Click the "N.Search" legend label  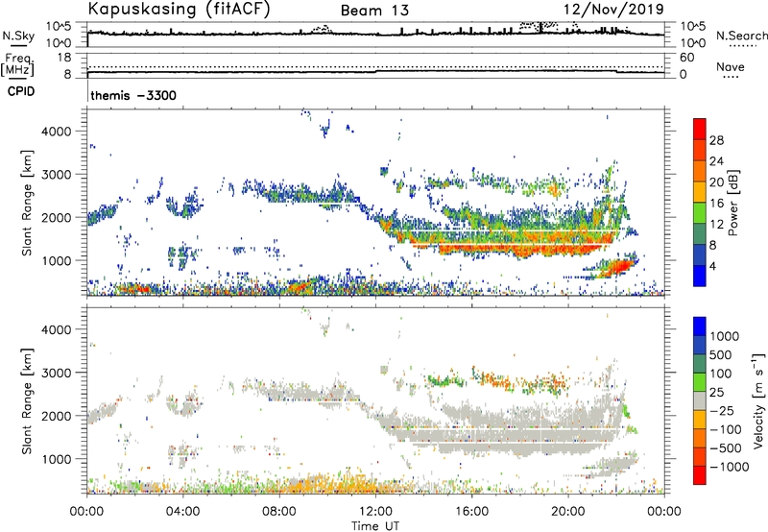(741, 36)
